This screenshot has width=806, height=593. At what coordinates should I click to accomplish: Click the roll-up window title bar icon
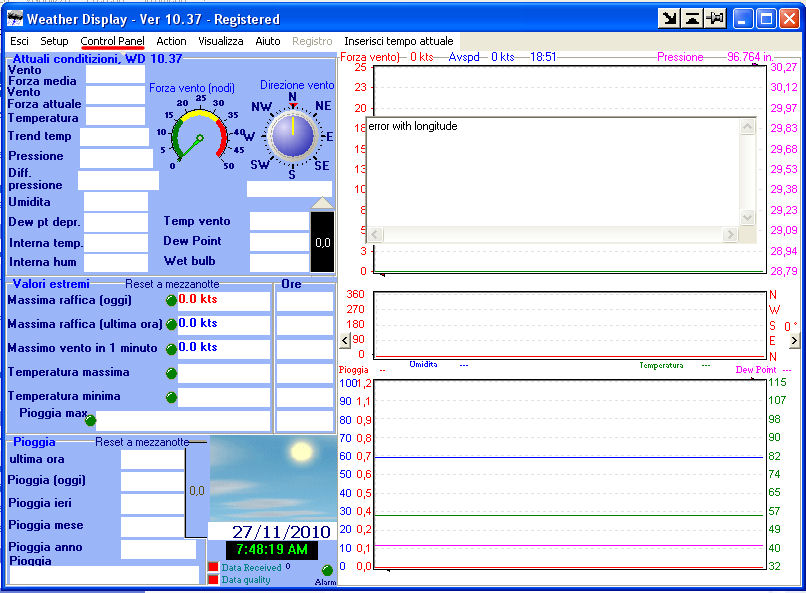(692, 19)
